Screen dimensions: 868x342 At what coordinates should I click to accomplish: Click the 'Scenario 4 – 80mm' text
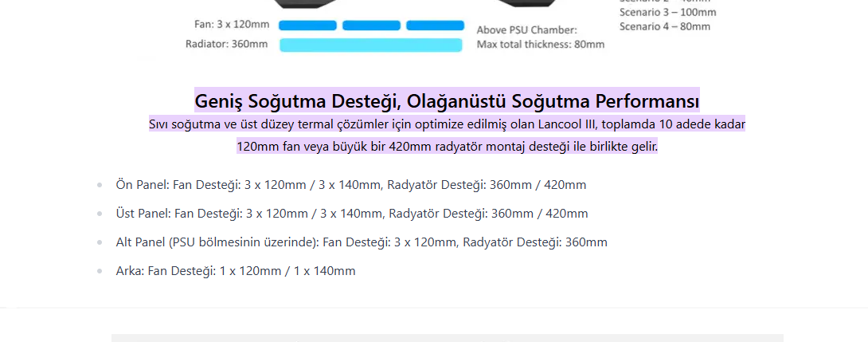coord(665,26)
